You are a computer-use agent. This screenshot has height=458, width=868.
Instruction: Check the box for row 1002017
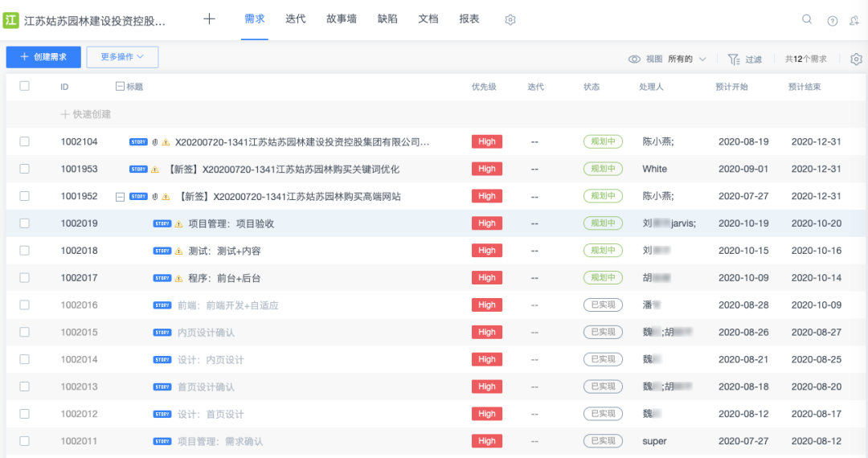[24, 278]
